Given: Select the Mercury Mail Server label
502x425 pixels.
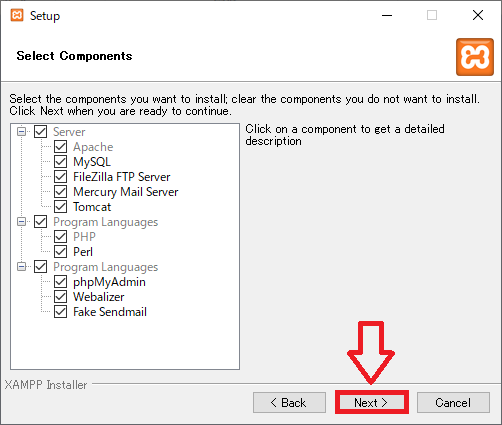Looking at the screenshot, I should pos(126,192).
